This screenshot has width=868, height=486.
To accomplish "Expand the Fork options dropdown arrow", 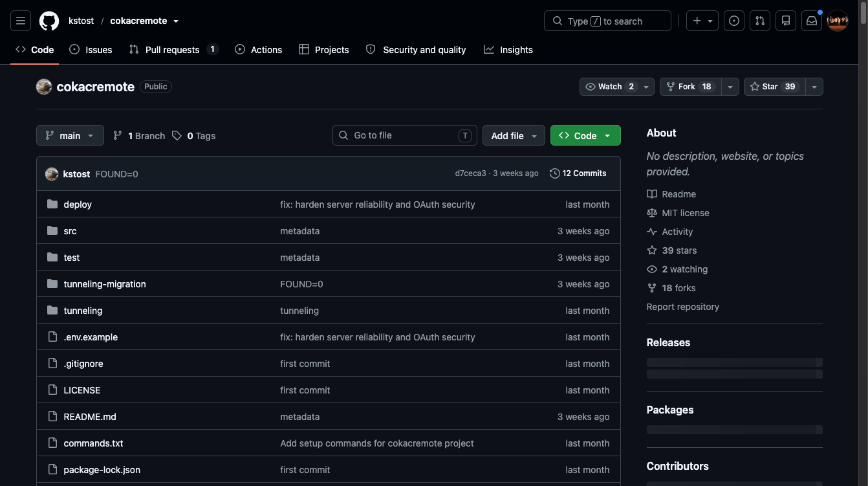I will [x=730, y=87].
